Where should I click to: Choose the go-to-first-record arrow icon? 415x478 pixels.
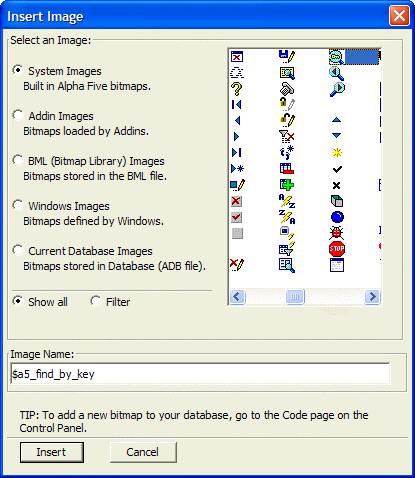point(236,105)
